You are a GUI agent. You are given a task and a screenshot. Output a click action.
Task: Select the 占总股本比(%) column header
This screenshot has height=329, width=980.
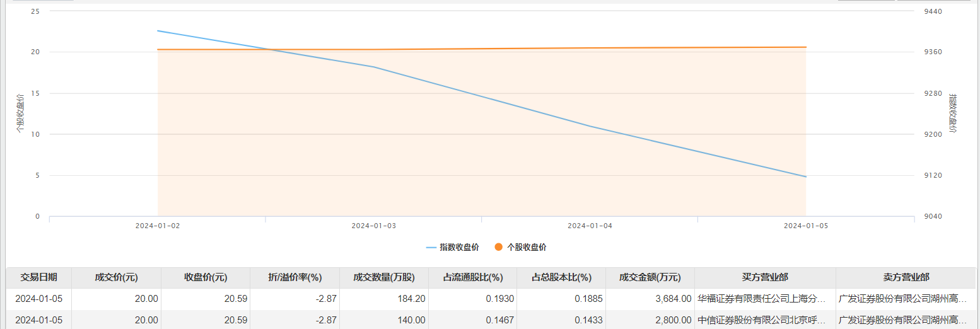pos(561,277)
